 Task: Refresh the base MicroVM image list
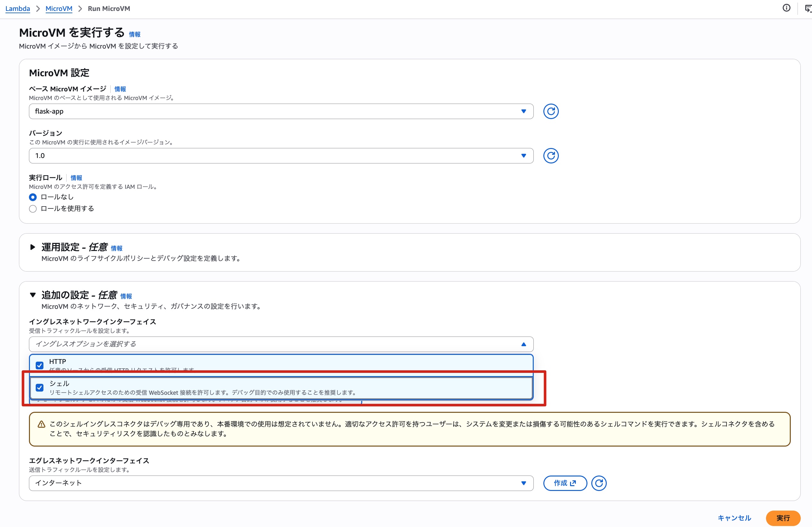pyautogui.click(x=551, y=112)
